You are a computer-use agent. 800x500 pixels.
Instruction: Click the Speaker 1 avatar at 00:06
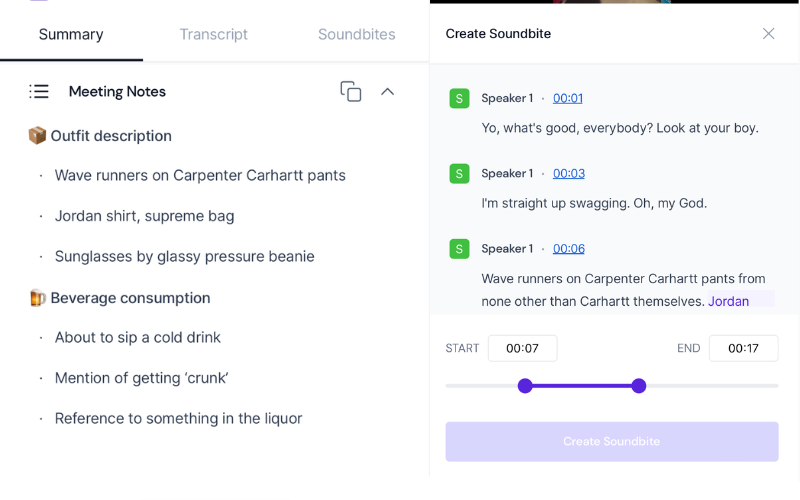tap(459, 248)
